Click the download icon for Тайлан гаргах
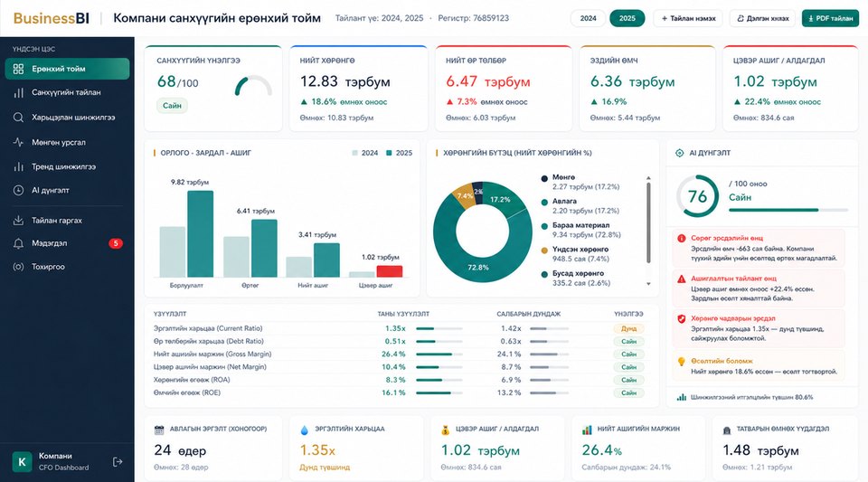 click(x=18, y=221)
